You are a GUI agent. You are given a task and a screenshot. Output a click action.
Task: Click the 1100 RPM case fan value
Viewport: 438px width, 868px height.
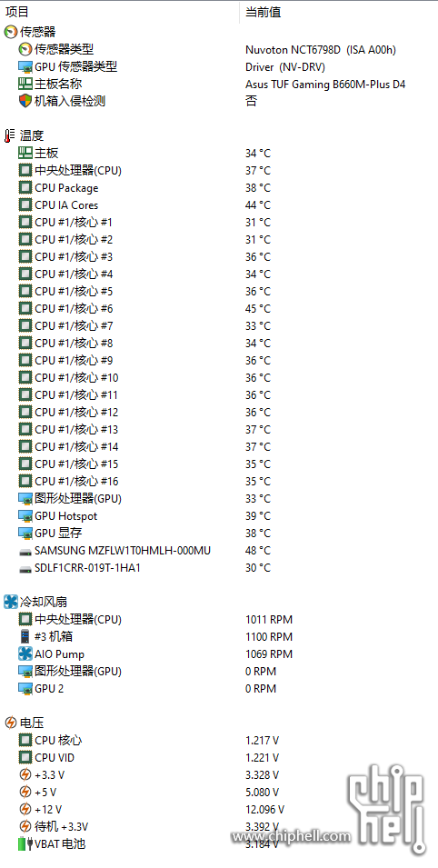pos(269,637)
